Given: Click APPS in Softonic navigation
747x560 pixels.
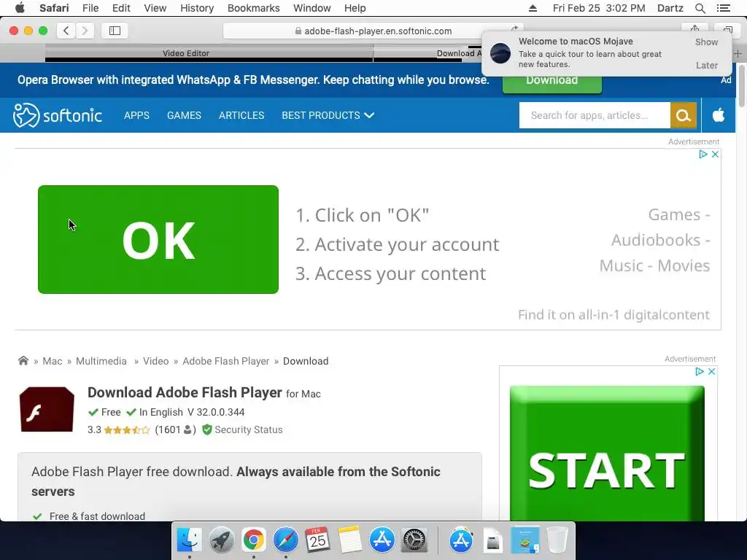Looking at the screenshot, I should (x=136, y=115).
